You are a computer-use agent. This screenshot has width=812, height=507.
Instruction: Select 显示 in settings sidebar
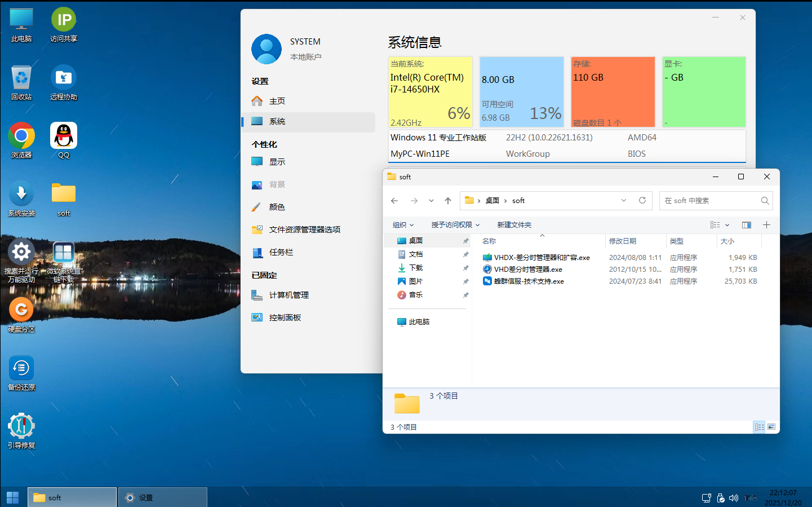[277, 162]
